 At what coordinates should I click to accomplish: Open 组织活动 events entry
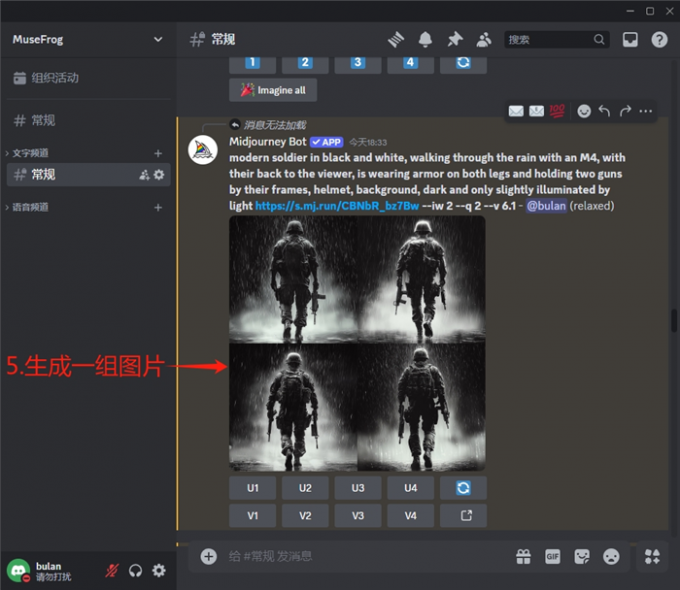[x=88, y=78]
